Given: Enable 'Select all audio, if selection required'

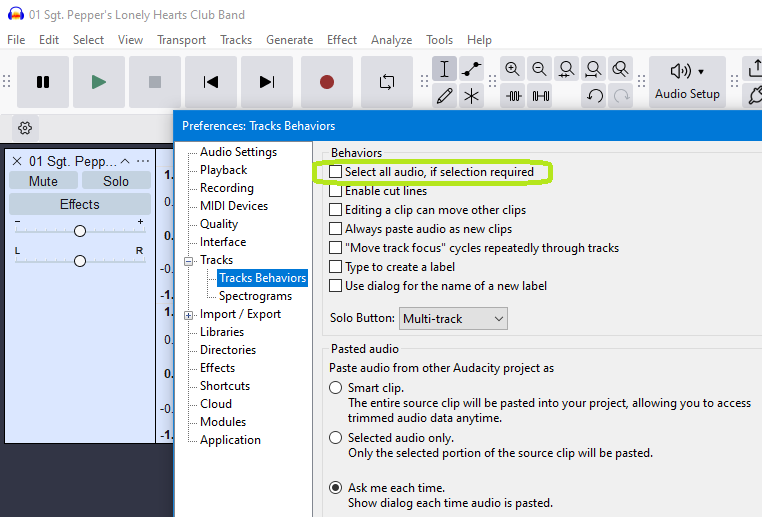Looking at the screenshot, I should pos(336,172).
